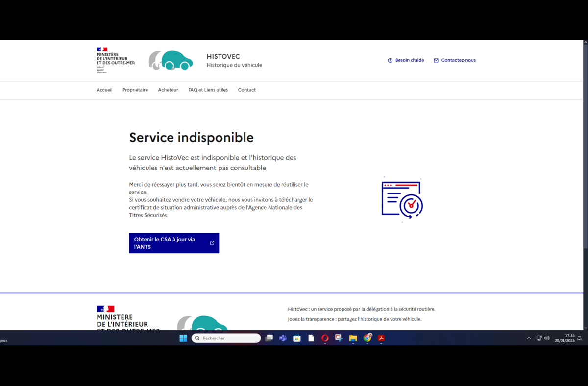Open the blank document taskbar app

(x=311, y=338)
